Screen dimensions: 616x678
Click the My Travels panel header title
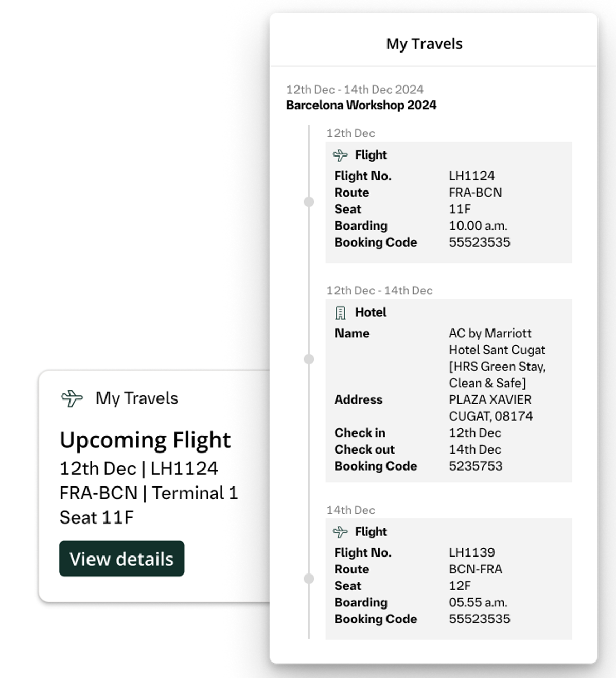point(424,44)
